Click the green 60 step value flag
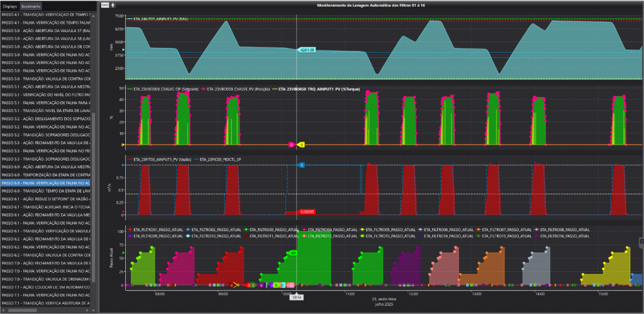 pos(293,253)
